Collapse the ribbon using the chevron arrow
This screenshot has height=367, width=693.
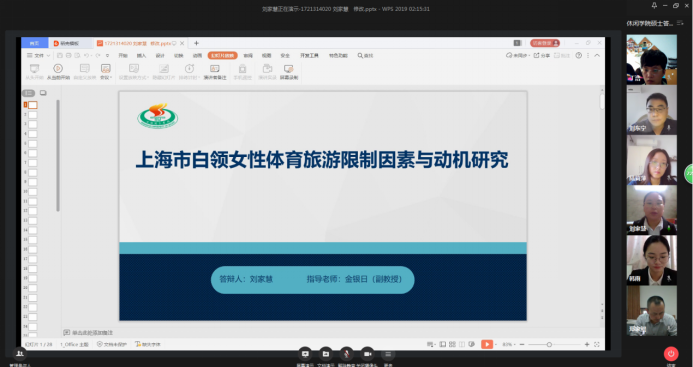597,55
